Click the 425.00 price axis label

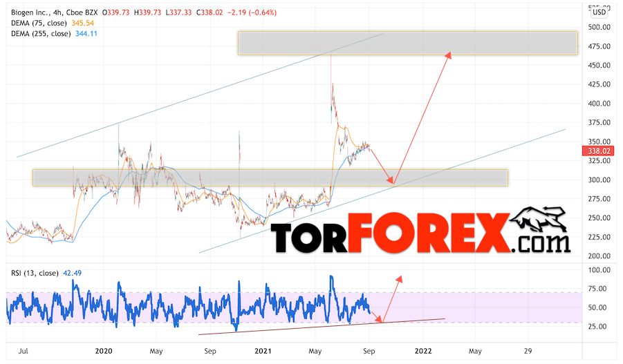[599, 84]
